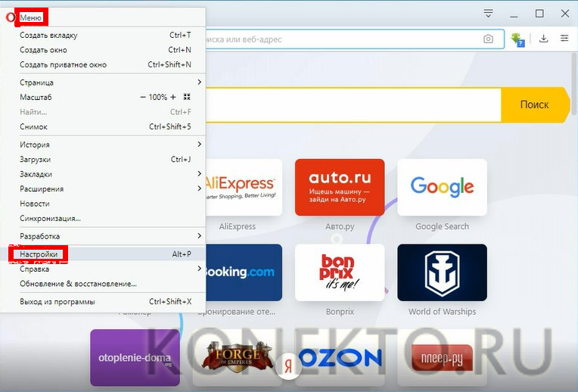
Task: Click the page vertical scrollbar
Action: coord(574,85)
